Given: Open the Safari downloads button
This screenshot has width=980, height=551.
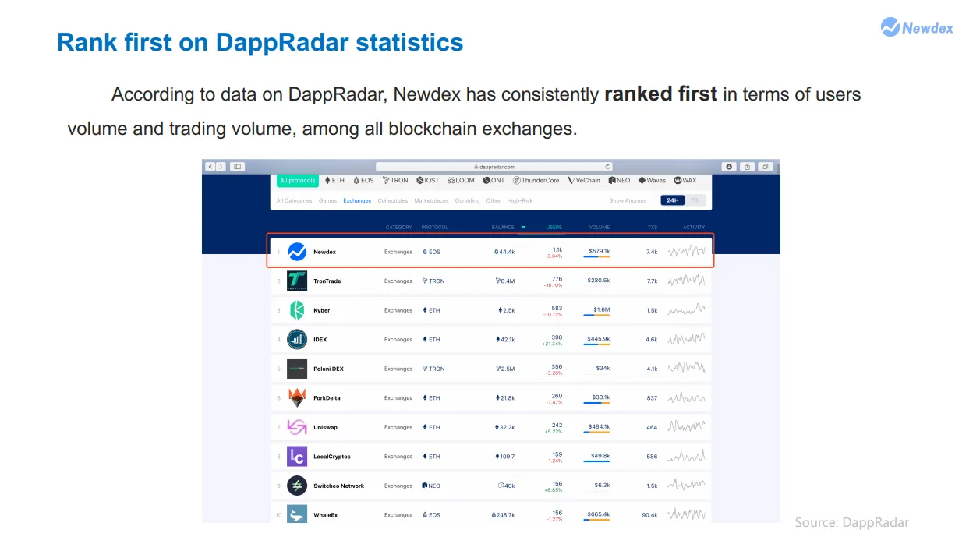Looking at the screenshot, I should [x=729, y=167].
